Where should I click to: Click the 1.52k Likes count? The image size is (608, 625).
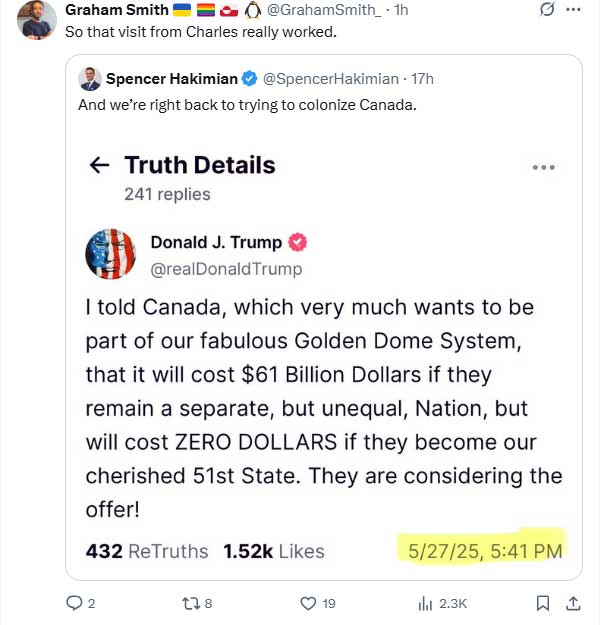point(273,551)
